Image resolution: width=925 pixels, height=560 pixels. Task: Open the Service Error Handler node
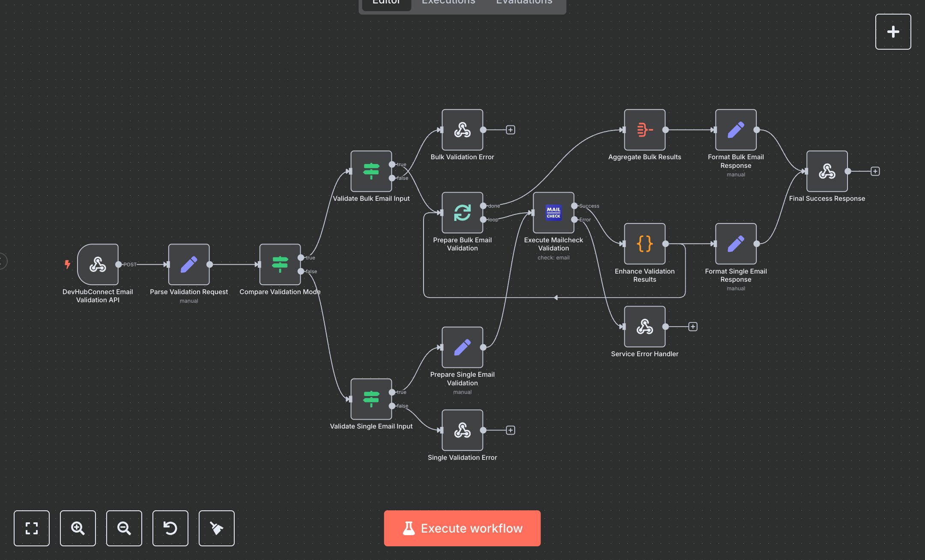tap(644, 326)
